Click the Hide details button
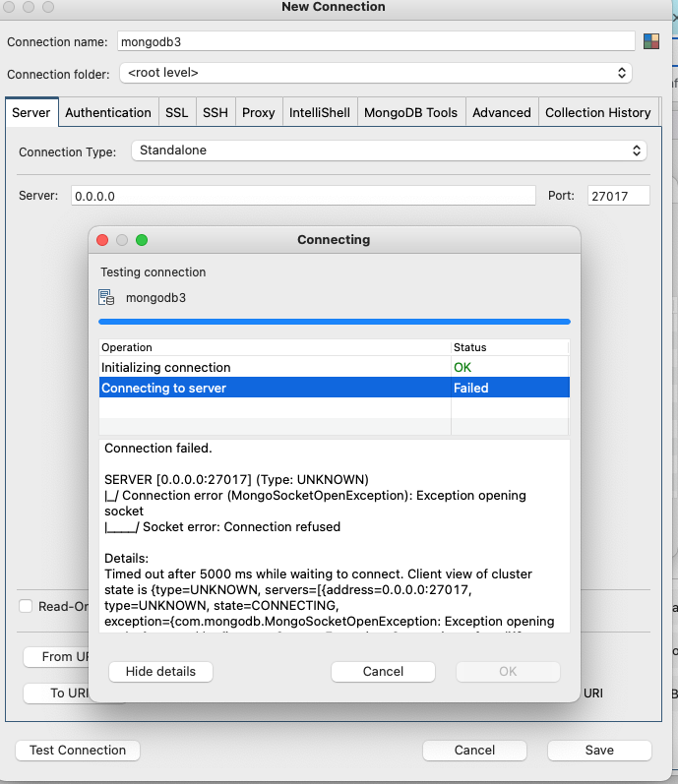This screenshot has width=678, height=784. (160, 672)
